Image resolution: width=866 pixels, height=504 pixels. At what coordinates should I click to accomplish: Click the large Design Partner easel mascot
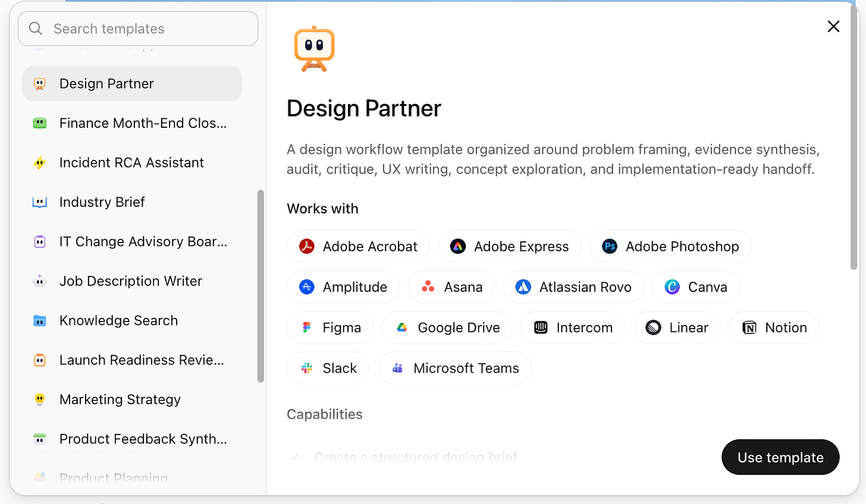click(315, 49)
